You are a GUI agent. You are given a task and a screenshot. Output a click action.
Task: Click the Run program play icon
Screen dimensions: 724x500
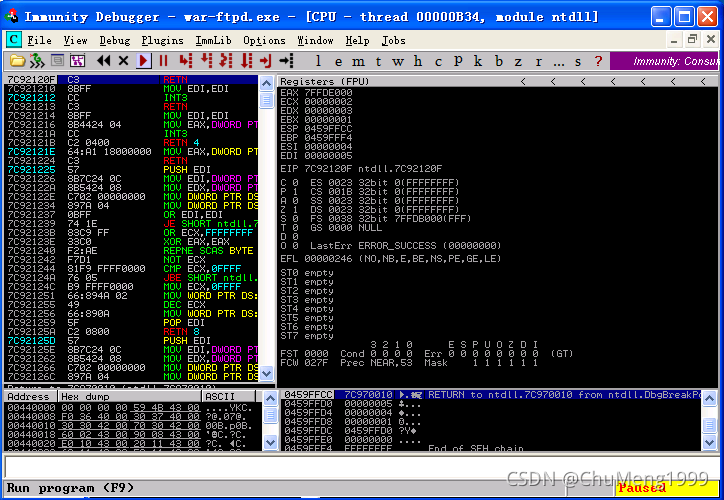144,60
